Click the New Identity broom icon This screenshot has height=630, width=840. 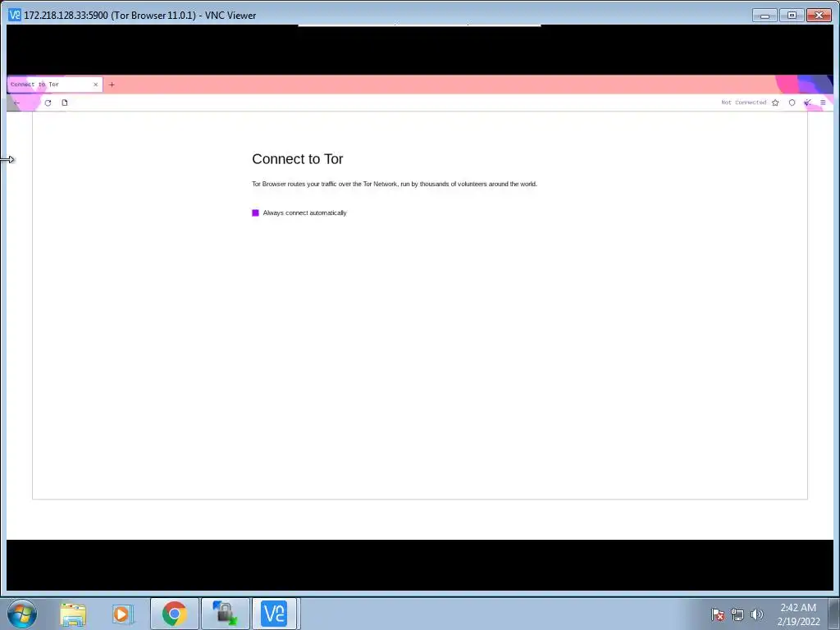click(x=807, y=103)
